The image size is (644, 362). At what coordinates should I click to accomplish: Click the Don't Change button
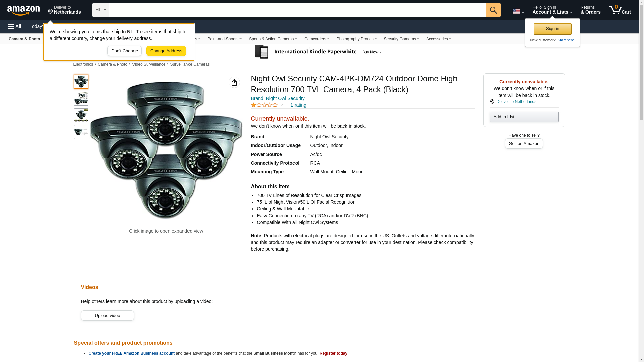[124, 51]
